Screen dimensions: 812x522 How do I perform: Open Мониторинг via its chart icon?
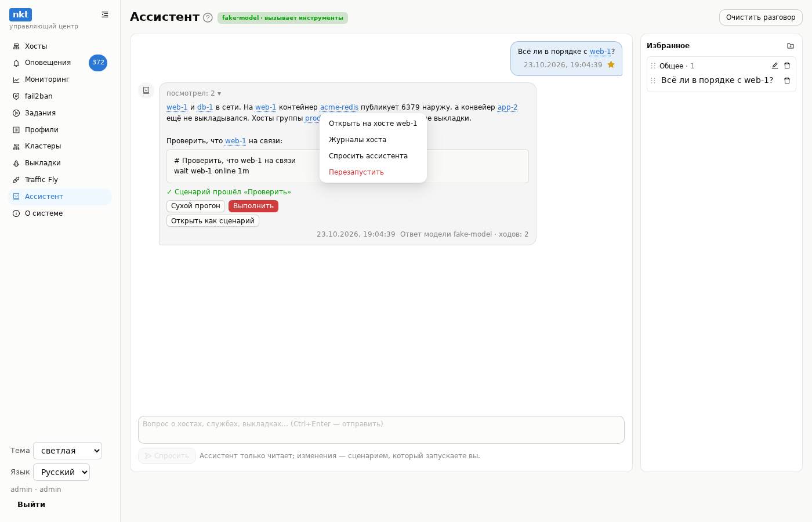pos(16,79)
